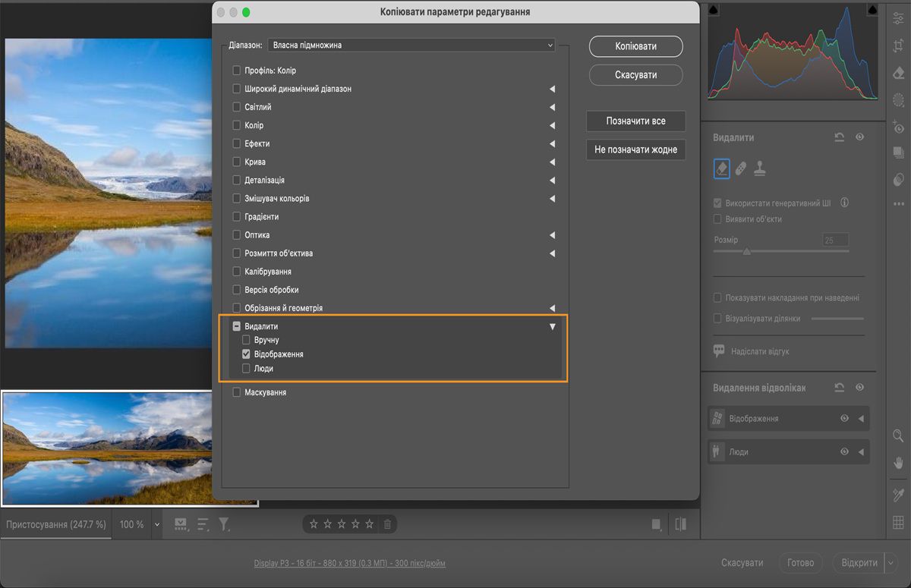Open the filmstrip filter funnel icon
The width and height of the screenshot is (911, 588).
[x=224, y=524]
